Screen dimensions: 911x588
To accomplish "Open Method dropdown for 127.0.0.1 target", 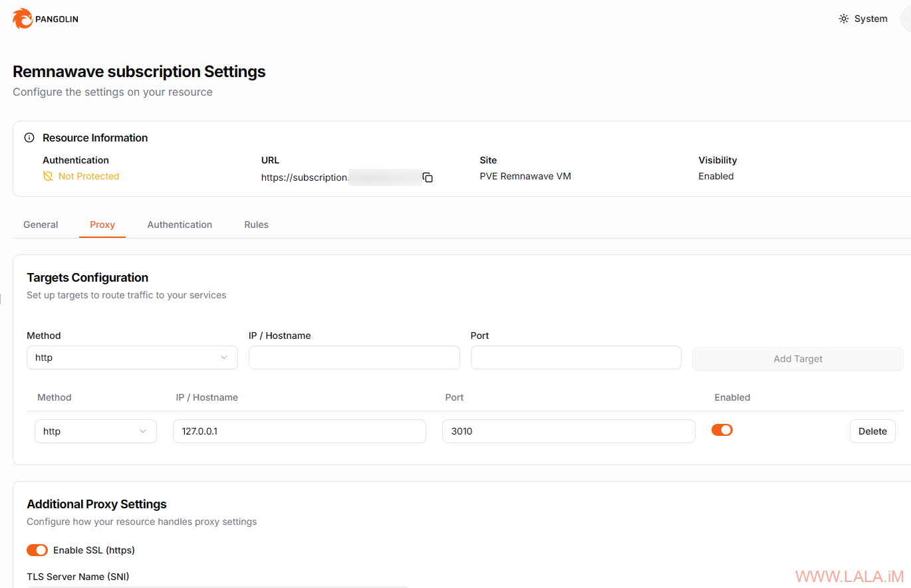I will tap(96, 431).
